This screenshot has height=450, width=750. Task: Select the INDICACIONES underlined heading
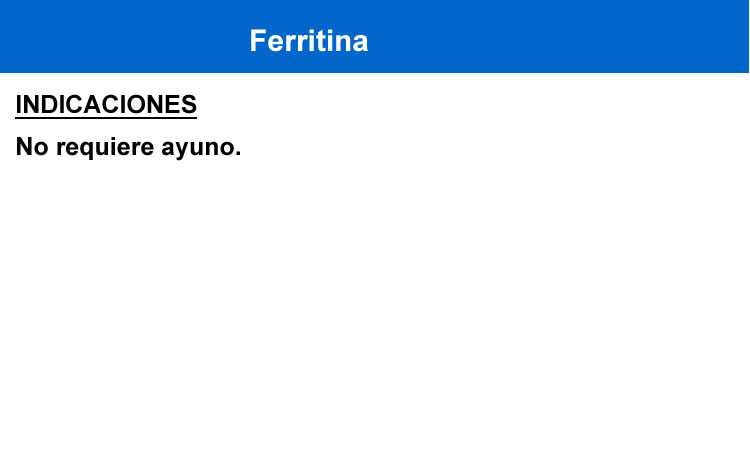(106, 105)
